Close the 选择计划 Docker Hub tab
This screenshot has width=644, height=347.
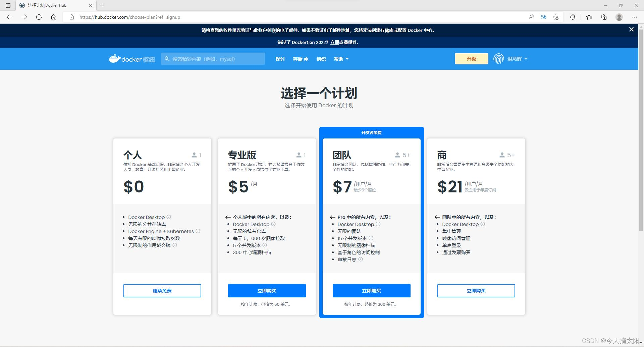click(x=91, y=5)
